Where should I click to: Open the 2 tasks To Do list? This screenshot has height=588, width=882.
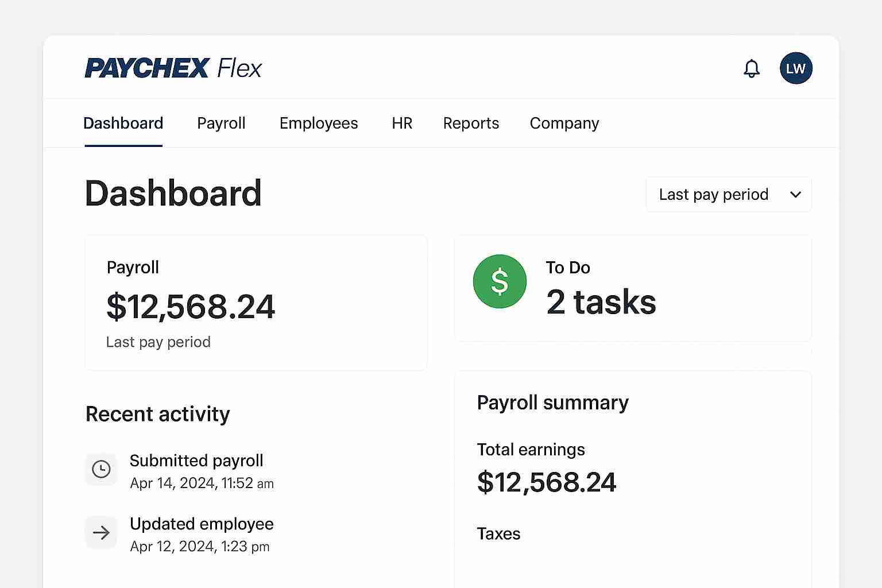(x=601, y=303)
